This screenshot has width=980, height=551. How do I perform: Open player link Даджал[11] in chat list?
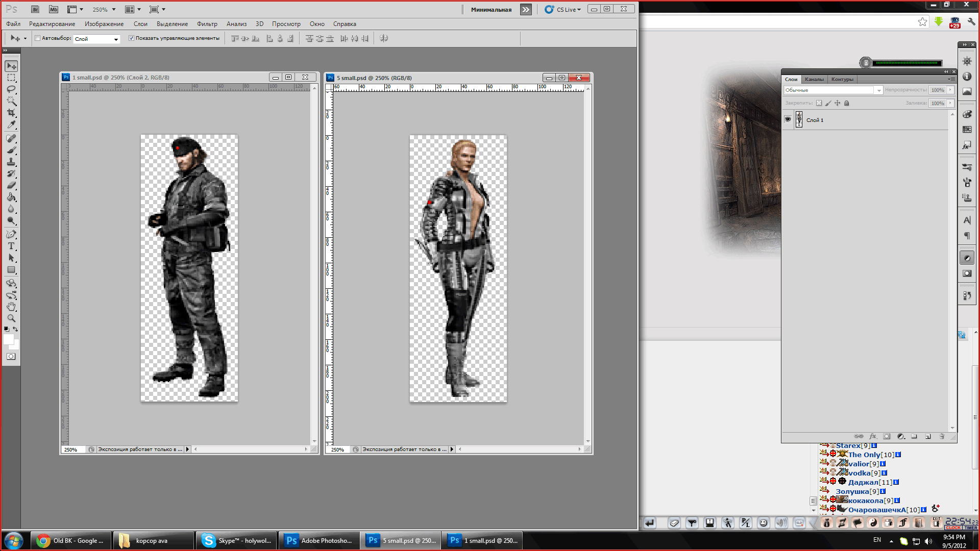coord(870,482)
